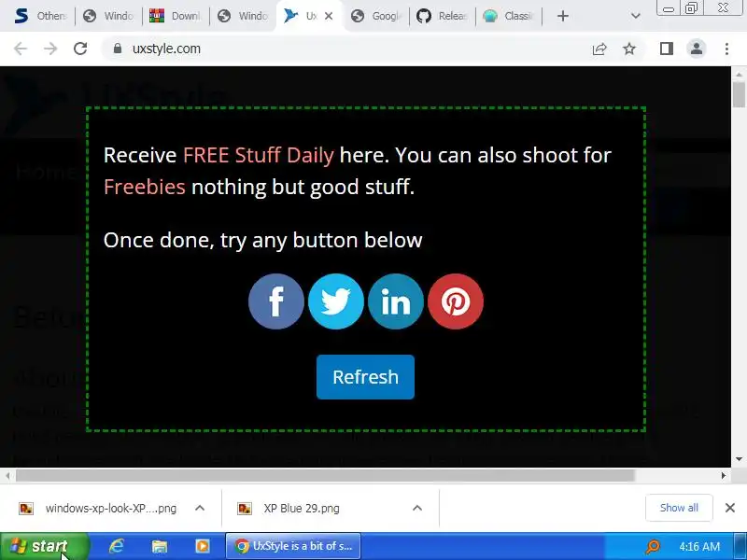Go forward in browser history
Screen dimensions: 747x560
(x=50, y=49)
